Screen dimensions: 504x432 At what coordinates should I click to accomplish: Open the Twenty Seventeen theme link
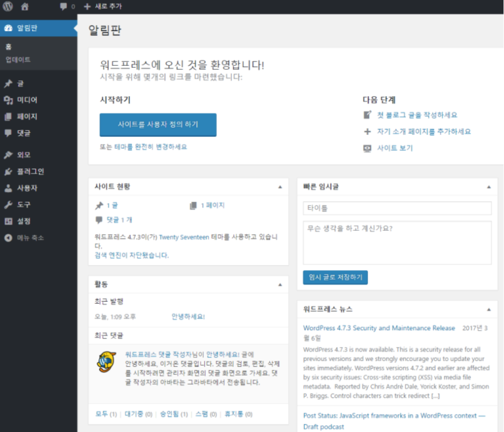pyautogui.click(x=184, y=237)
